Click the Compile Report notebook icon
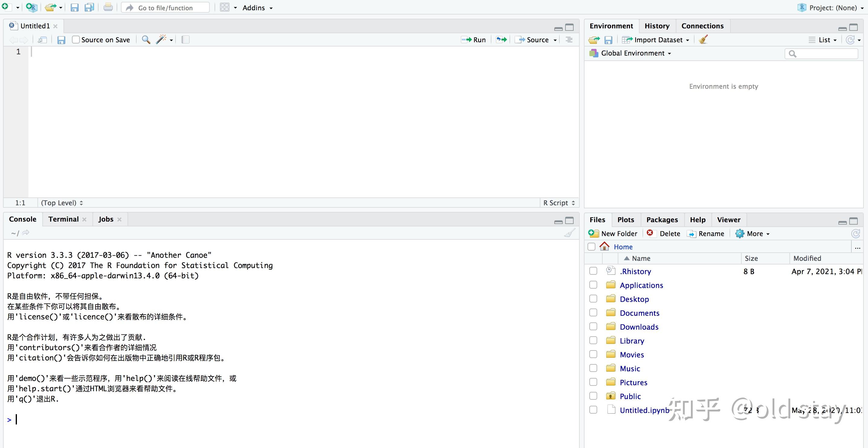The image size is (868, 448). (x=185, y=40)
